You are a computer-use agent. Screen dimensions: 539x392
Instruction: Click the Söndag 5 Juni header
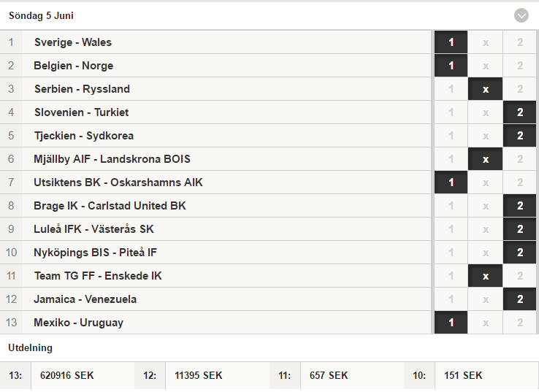pos(41,15)
